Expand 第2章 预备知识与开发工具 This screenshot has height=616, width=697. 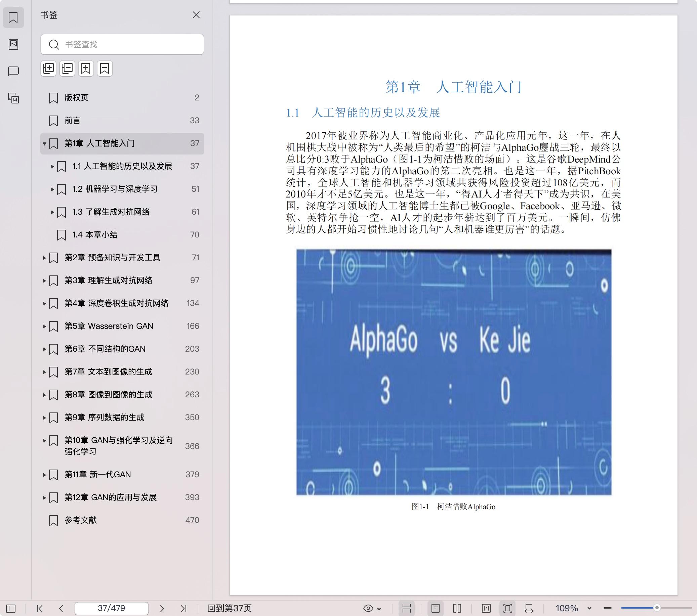coord(44,258)
